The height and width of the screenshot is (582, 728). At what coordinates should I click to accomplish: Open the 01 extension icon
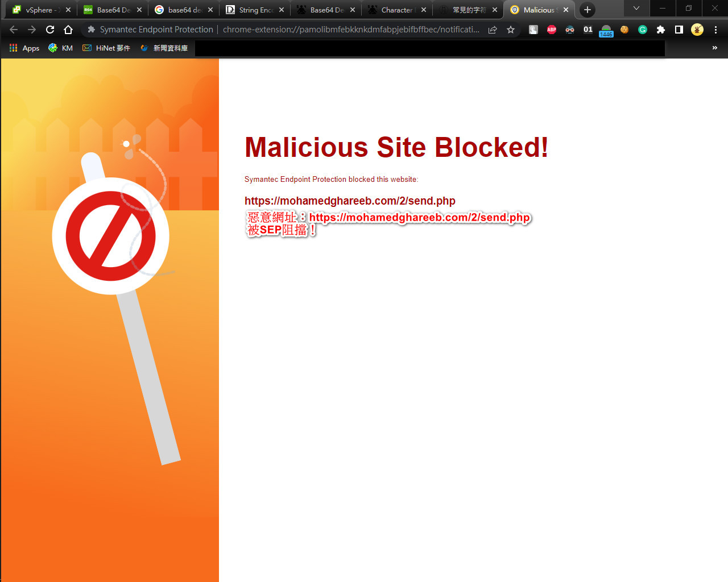(x=588, y=30)
